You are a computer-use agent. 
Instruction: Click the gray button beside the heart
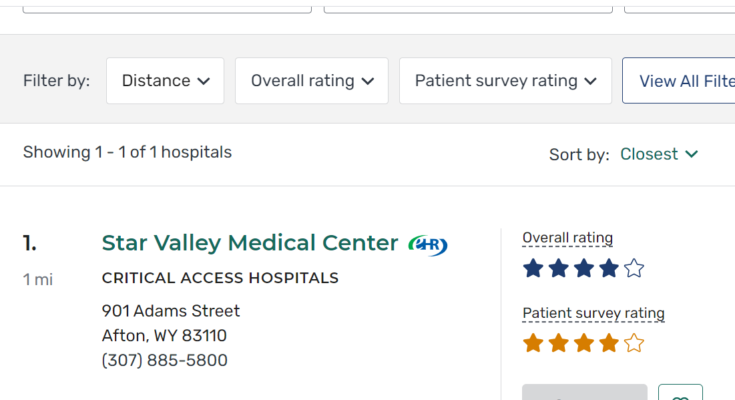[x=584, y=393]
